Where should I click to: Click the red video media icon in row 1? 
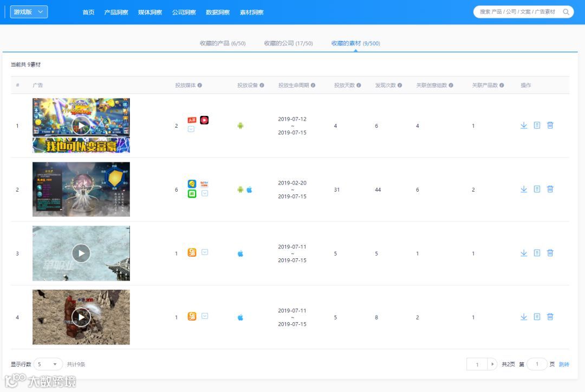coord(204,120)
